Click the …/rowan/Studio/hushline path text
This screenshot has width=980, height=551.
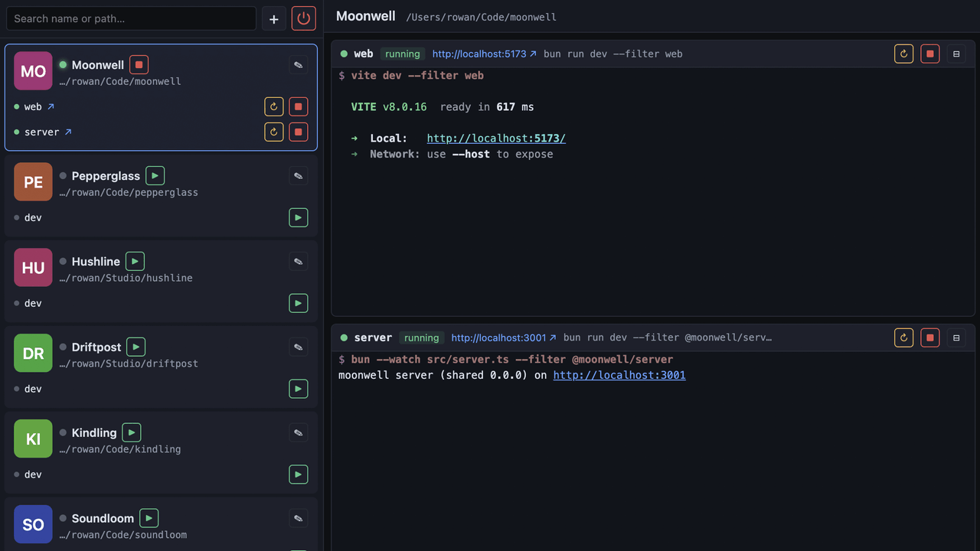pyautogui.click(x=126, y=278)
